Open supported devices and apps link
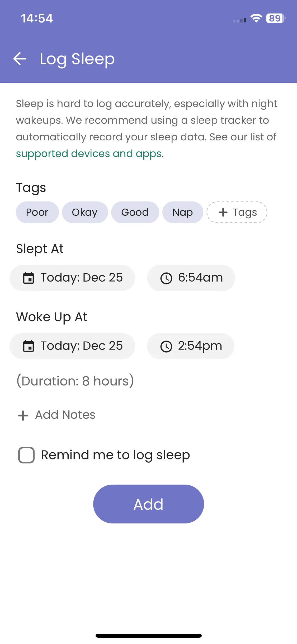Viewport: 297px width, 644px height. coord(89,154)
